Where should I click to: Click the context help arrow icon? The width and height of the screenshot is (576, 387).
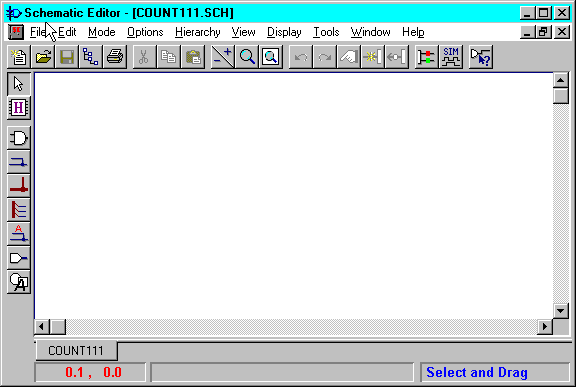pyautogui.click(x=481, y=57)
